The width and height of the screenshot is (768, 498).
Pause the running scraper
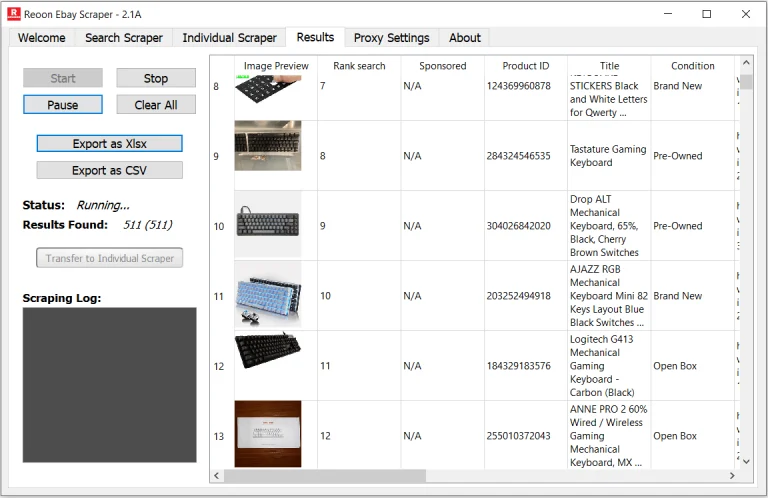pos(63,105)
